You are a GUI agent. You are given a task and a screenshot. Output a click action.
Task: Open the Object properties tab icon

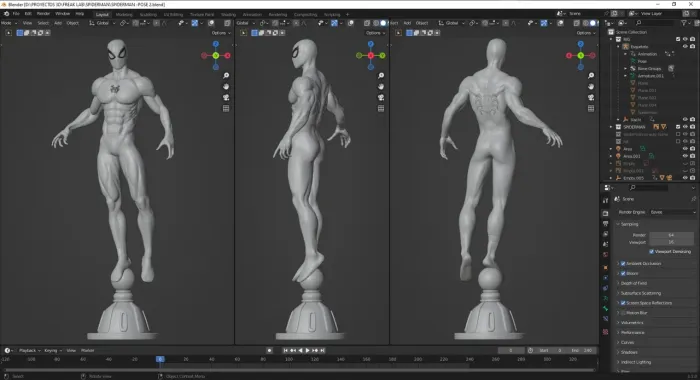tap(605, 267)
